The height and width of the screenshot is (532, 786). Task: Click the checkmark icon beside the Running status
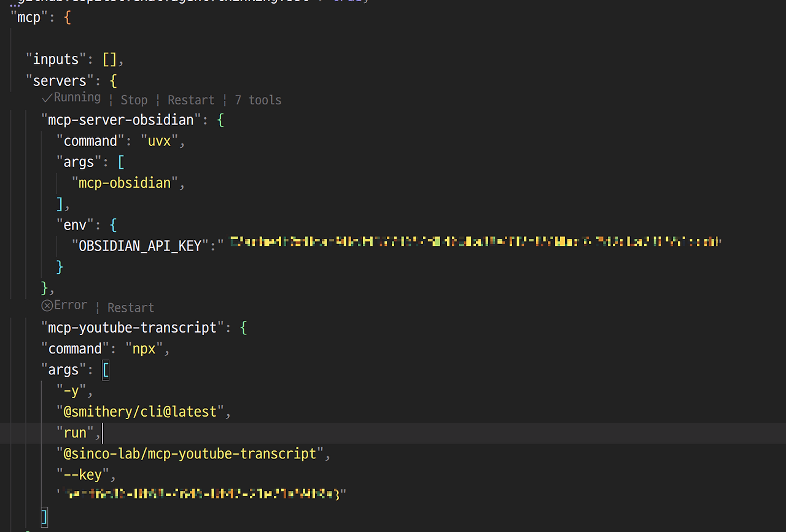[x=47, y=97]
